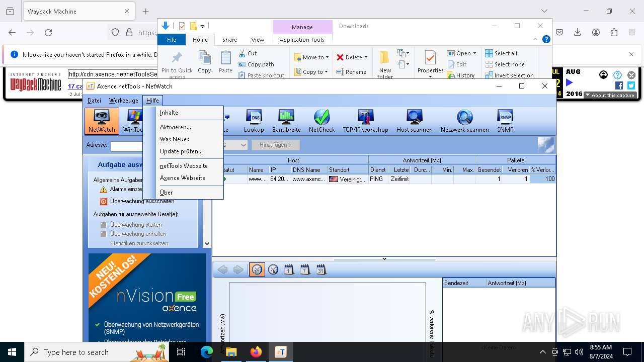644x362 pixels.
Task: Click Paste in Explorer ribbon
Action: [225, 62]
